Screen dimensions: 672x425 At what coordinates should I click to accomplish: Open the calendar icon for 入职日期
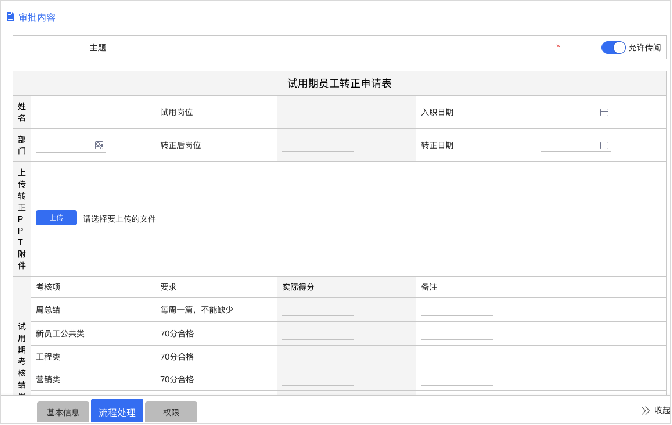pos(603,112)
